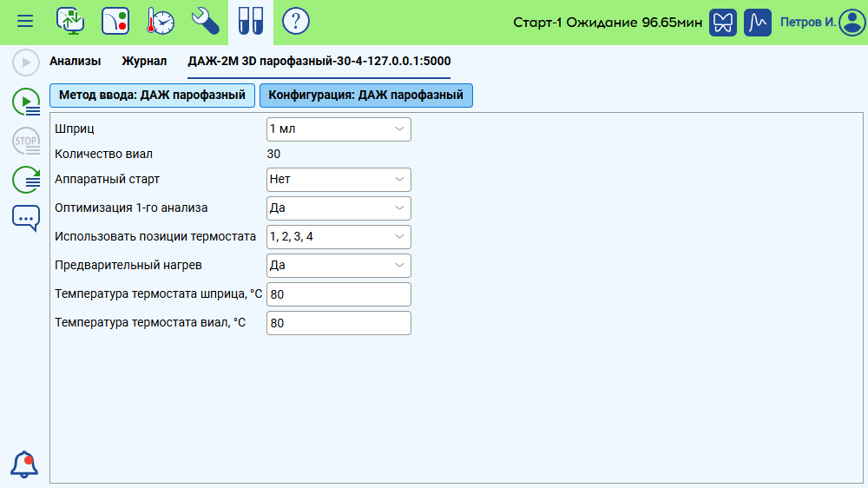The height and width of the screenshot is (488, 868).
Task: Expand Оптимизация 1-го анализа dropdown
Action: [339, 208]
